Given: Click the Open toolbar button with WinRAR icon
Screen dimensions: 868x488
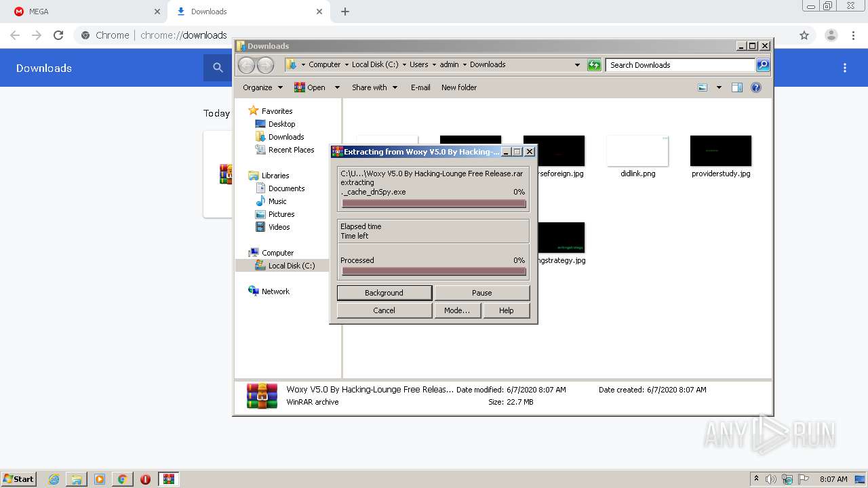Looking at the screenshot, I should [310, 87].
